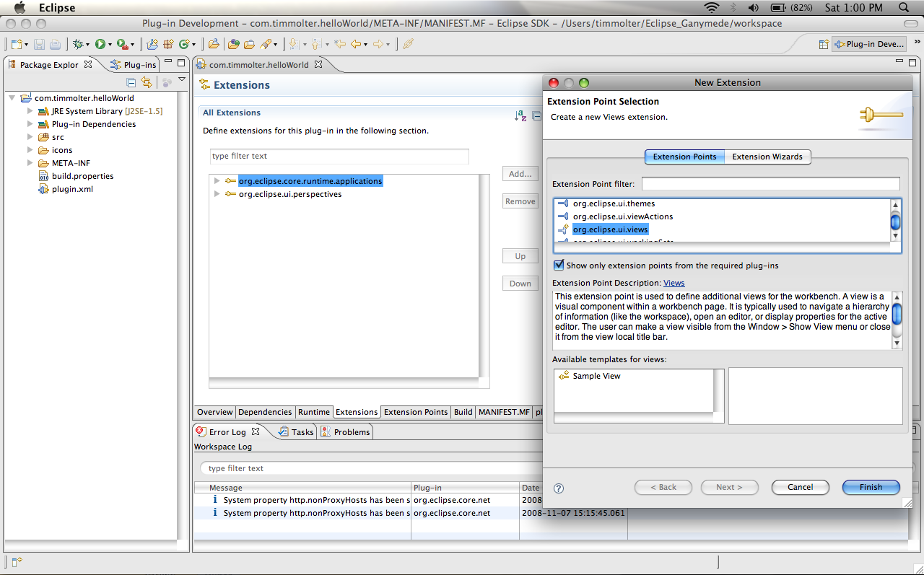This screenshot has width=924, height=575.
Task: Open the Views description link
Action: (674, 283)
